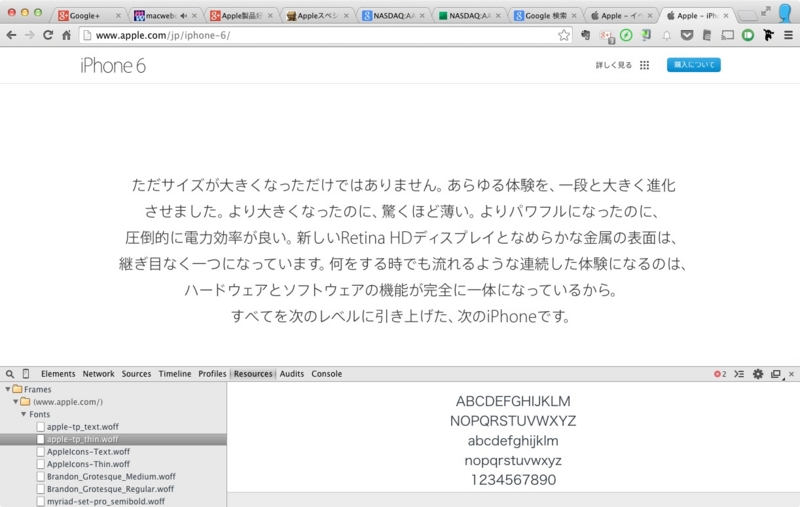Open the Google +1 extension

[x=607, y=36]
